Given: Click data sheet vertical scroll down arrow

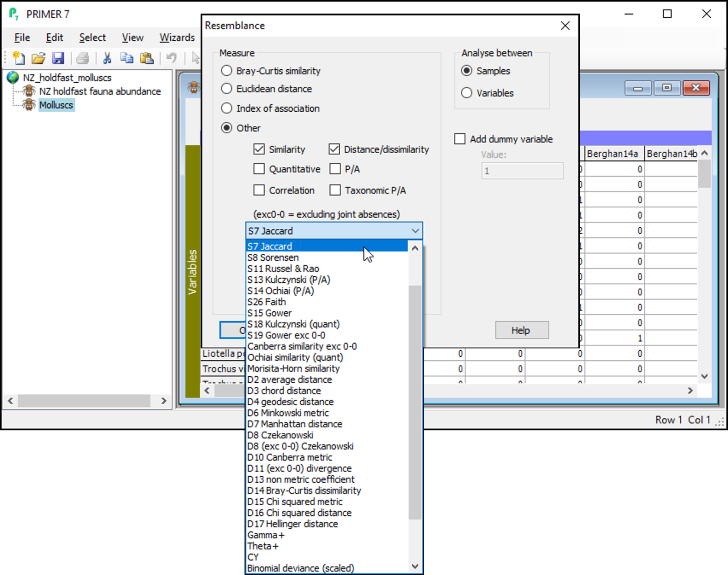Looking at the screenshot, I should tap(705, 376).
